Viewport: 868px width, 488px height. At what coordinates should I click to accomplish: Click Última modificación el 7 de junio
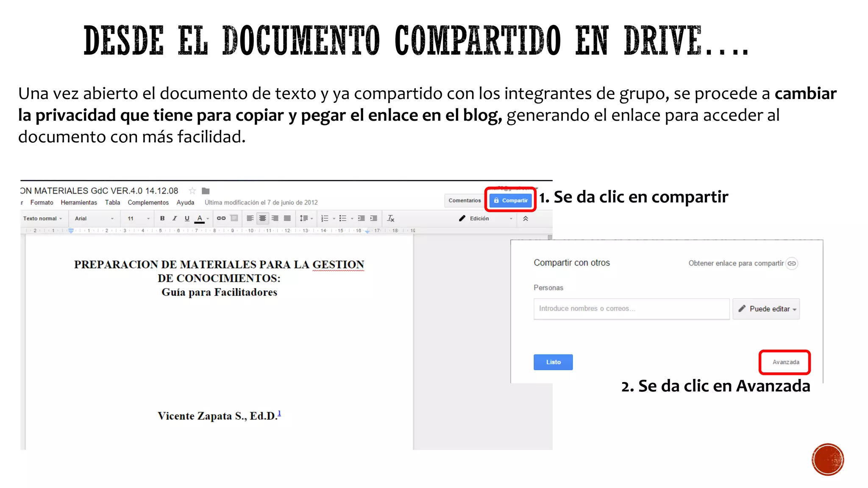tap(261, 202)
